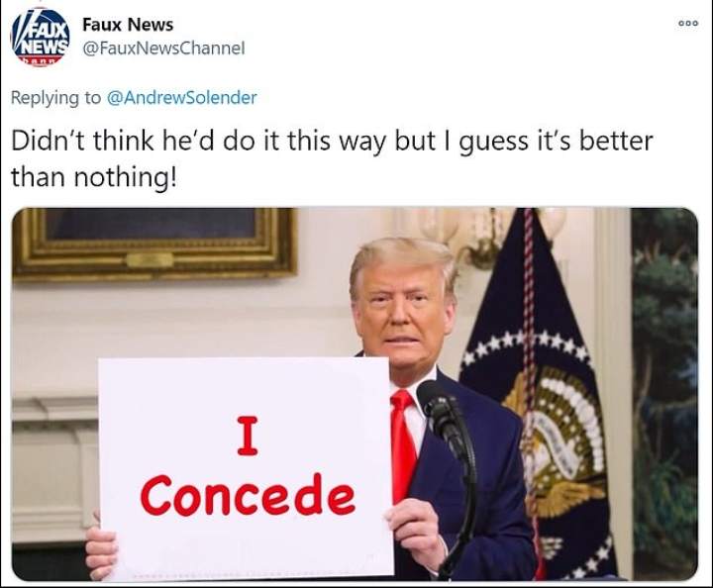
Task: Click the word "nothing!" in the tweet
Action: click(x=125, y=177)
